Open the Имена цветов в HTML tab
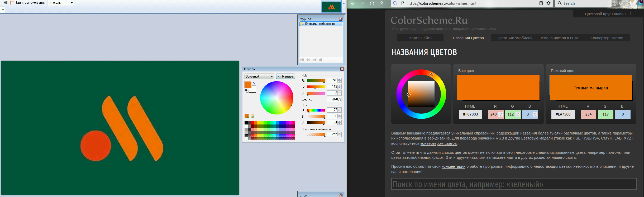The height and width of the screenshot is (197, 644). (561, 38)
